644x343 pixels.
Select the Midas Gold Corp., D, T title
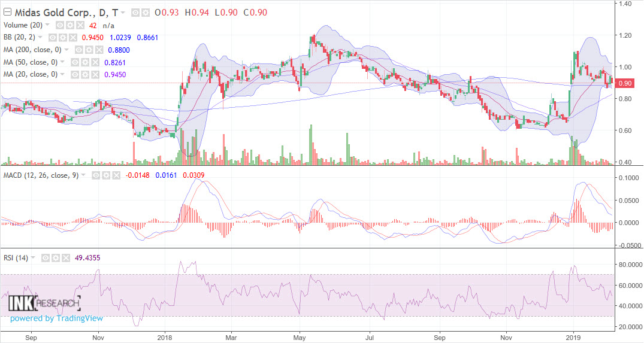66,13
